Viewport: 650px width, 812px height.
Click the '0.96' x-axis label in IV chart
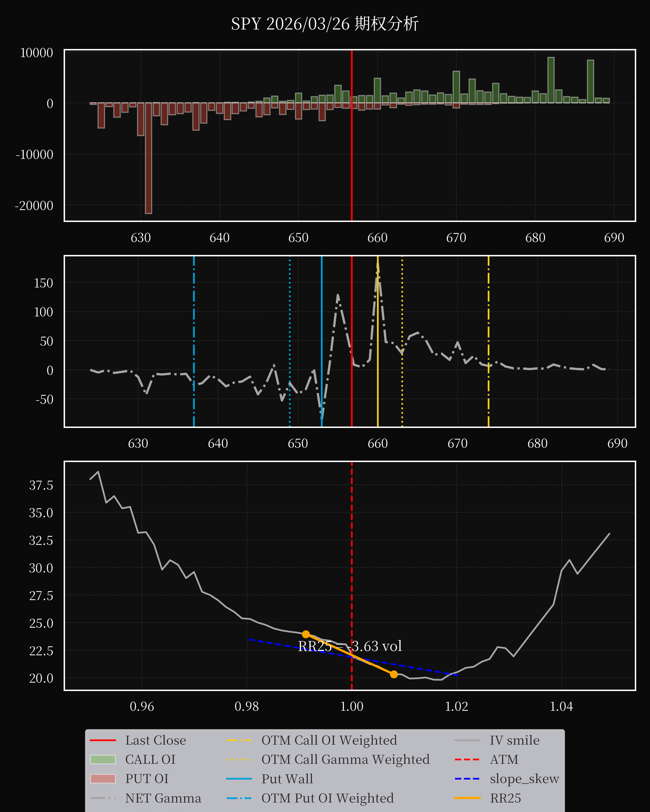coord(142,706)
